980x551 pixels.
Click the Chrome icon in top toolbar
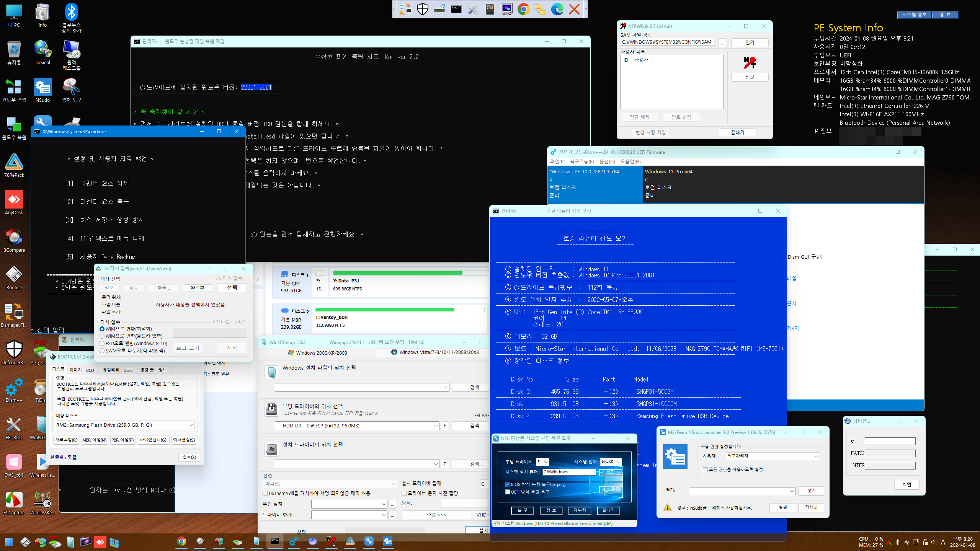[523, 9]
